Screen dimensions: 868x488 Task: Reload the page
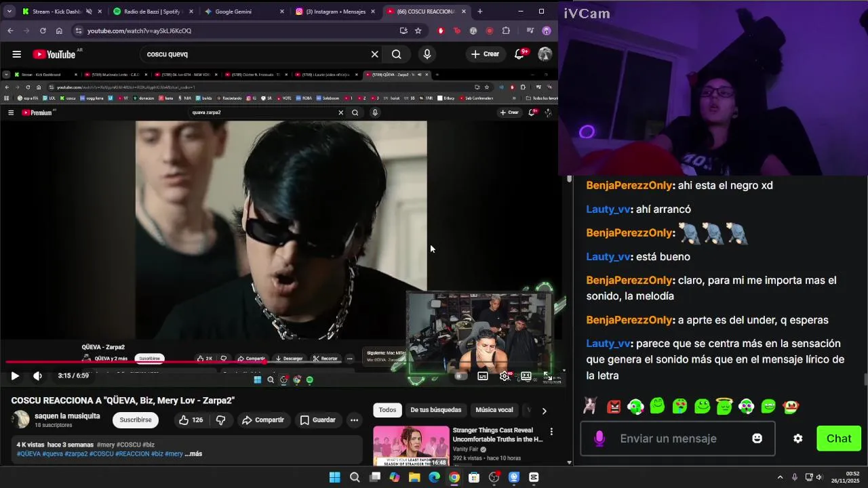click(43, 30)
